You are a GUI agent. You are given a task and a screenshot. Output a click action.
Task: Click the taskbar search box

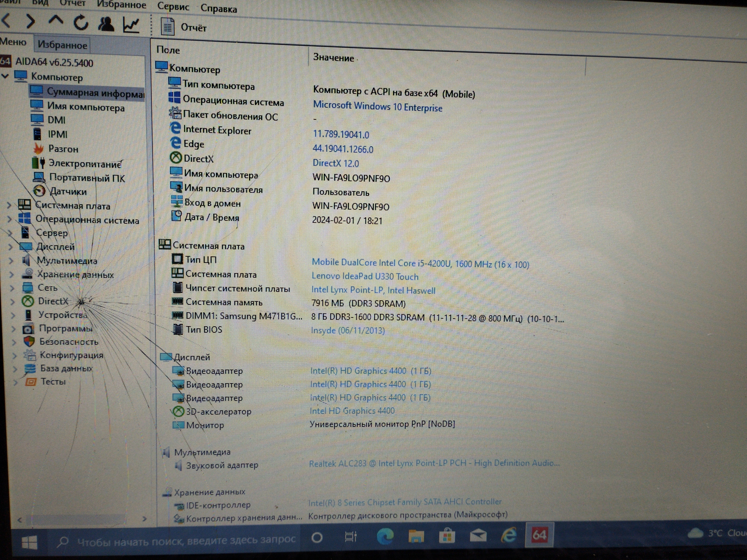pyautogui.click(x=177, y=541)
